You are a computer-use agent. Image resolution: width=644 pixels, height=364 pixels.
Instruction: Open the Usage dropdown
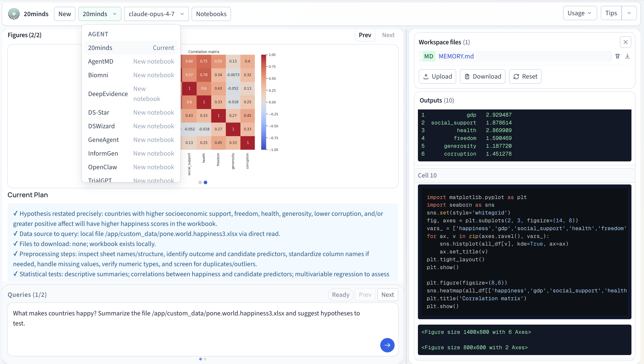tap(580, 13)
